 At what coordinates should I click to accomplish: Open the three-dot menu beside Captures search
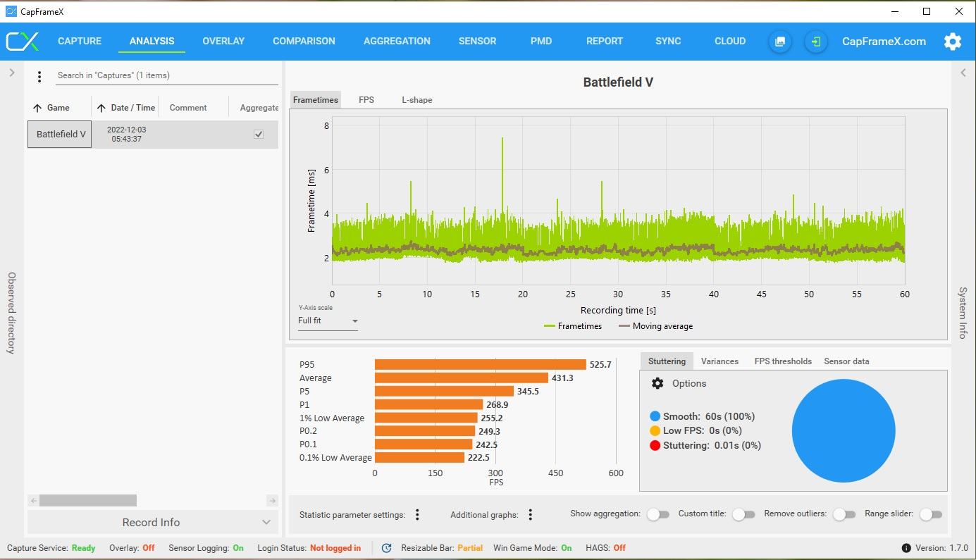point(39,76)
